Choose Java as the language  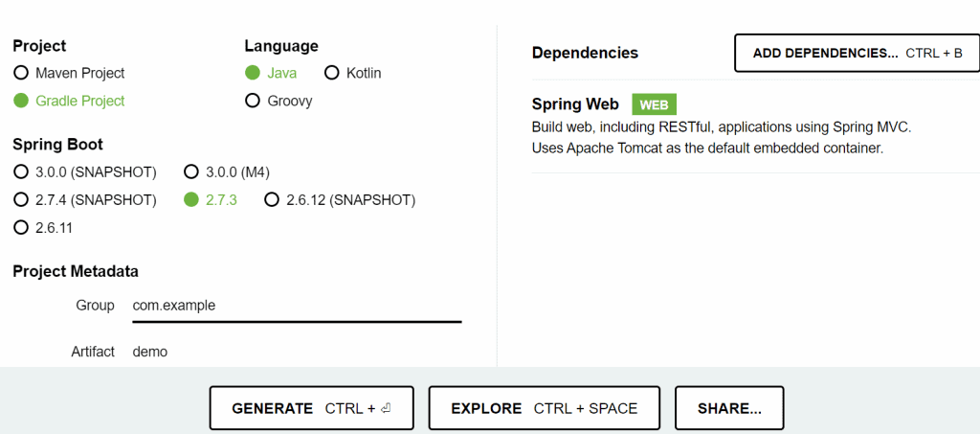click(253, 73)
